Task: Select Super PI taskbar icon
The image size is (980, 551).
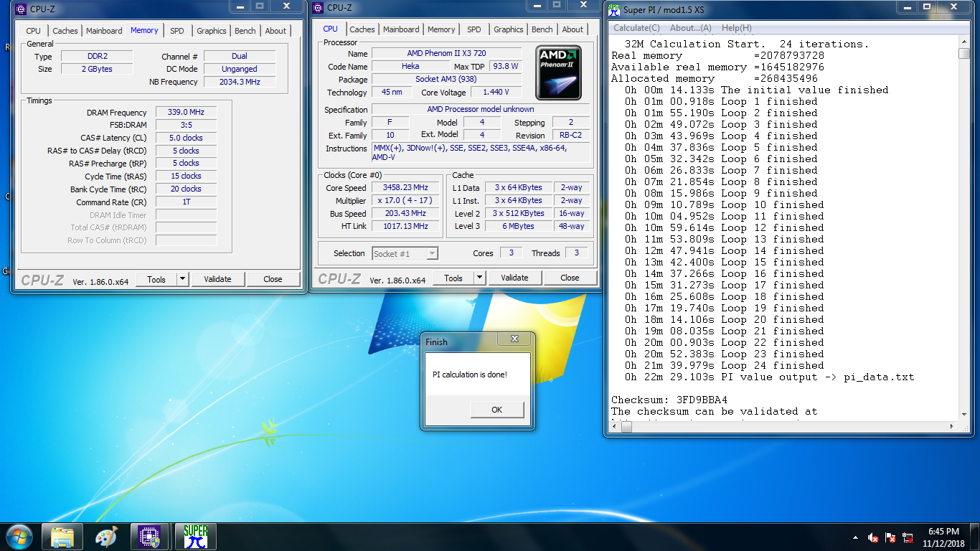Action: 196,537
